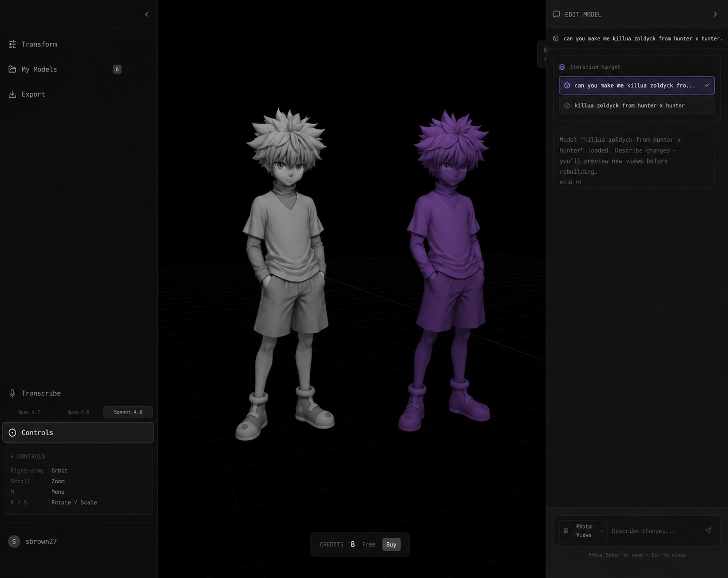Screen dimensions: 728x578
Task: Open the Photo Views dropdown
Action: click(x=584, y=531)
